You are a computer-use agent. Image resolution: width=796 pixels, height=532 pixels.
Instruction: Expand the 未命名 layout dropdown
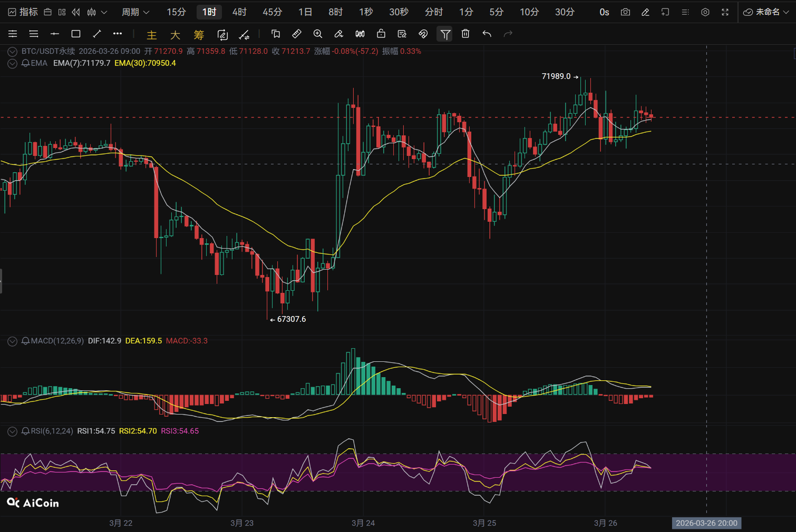coord(766,12)
